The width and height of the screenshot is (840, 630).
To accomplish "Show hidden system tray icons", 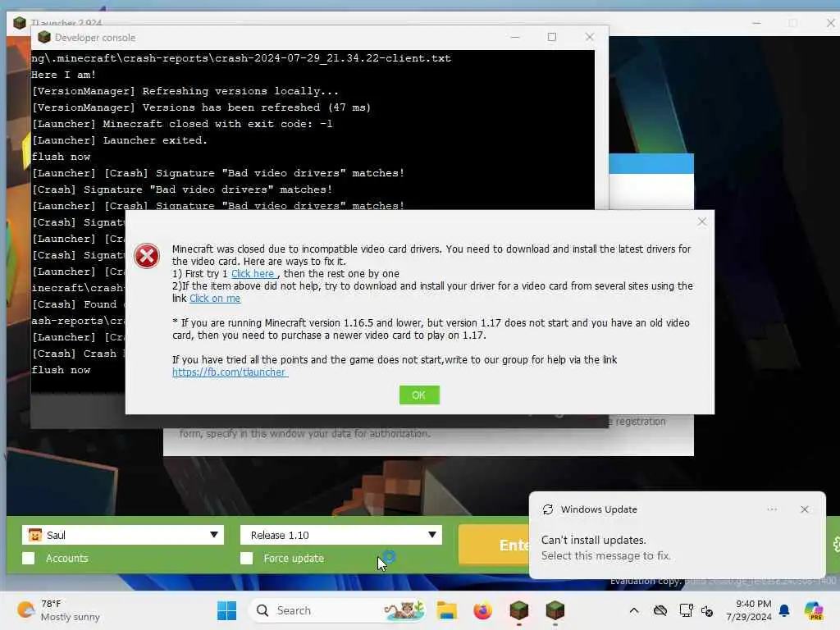I will [634, 610].
